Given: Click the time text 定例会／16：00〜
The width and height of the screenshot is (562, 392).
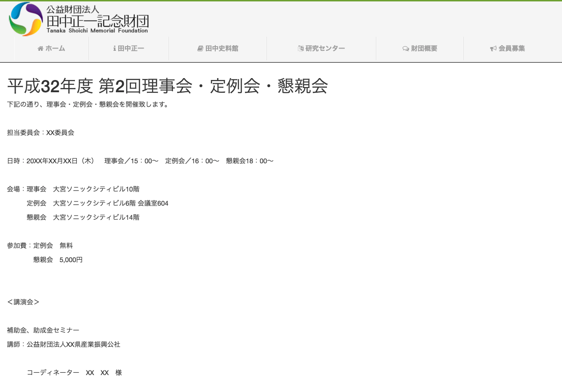Looking at the screenshot, I should pos(192,161).
